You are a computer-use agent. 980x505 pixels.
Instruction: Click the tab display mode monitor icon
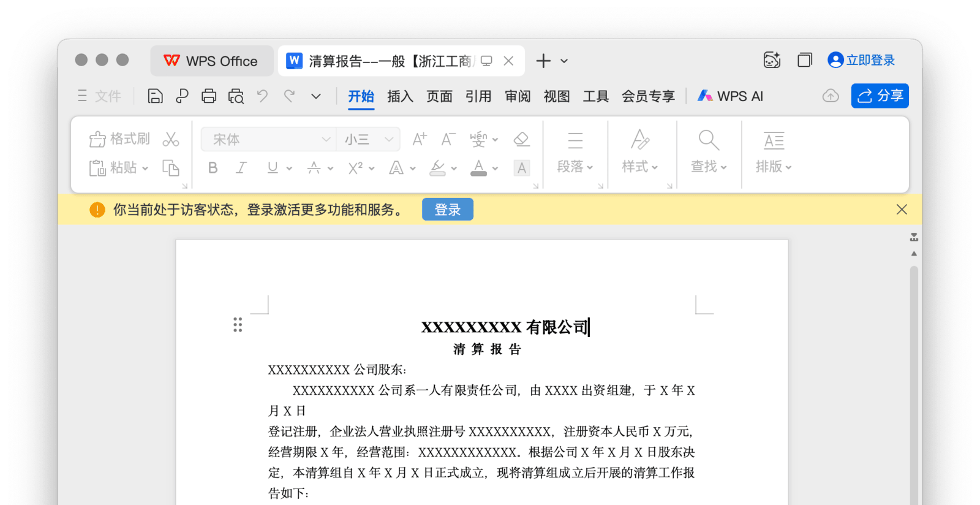486,61
